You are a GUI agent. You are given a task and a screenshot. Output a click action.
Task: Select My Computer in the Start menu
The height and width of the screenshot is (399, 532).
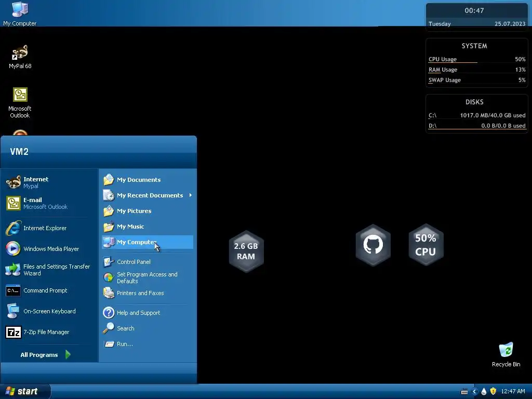(x=147, y=242)
